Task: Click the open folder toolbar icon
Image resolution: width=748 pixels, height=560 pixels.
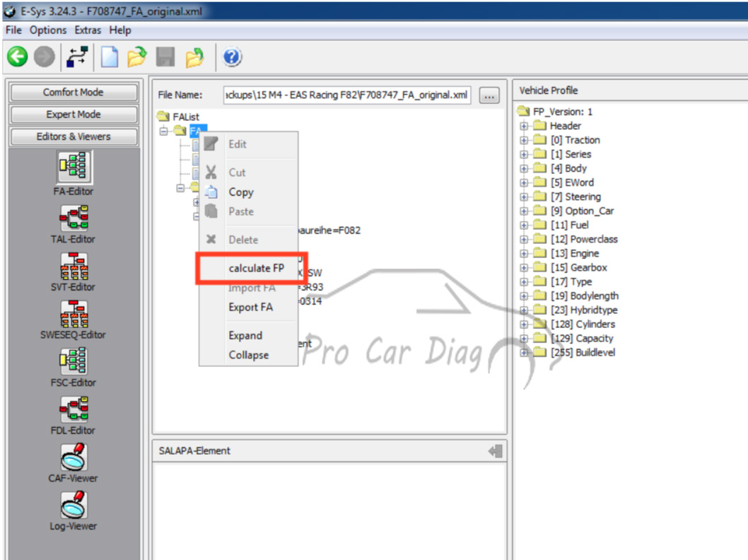Action: coord(137,57)
